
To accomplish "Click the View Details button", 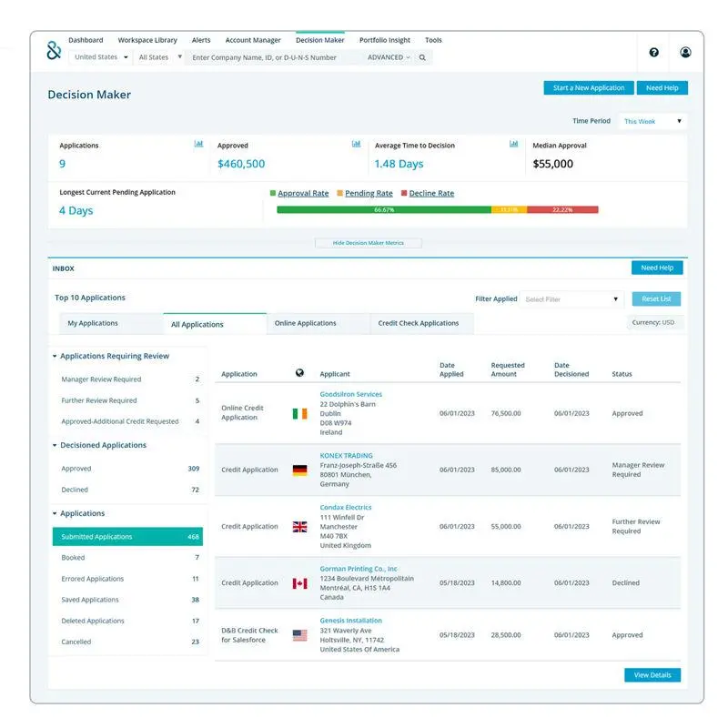I will tap(652, 675).
